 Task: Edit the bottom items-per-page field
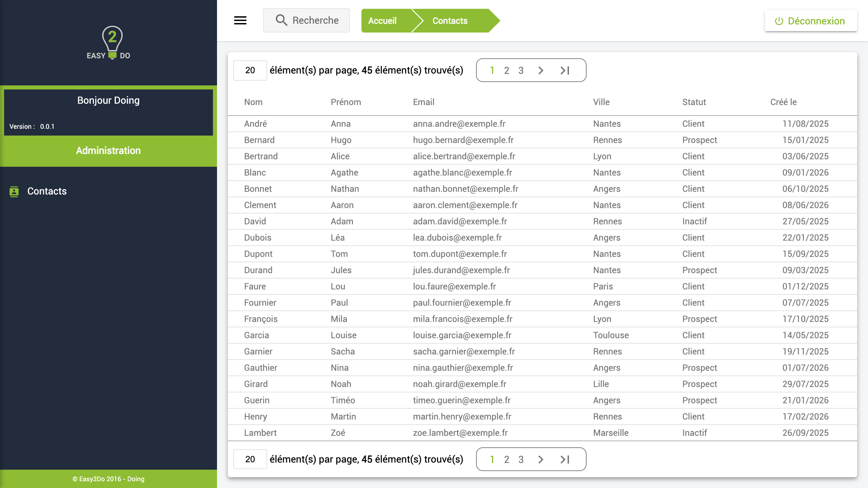coord(250,459)
